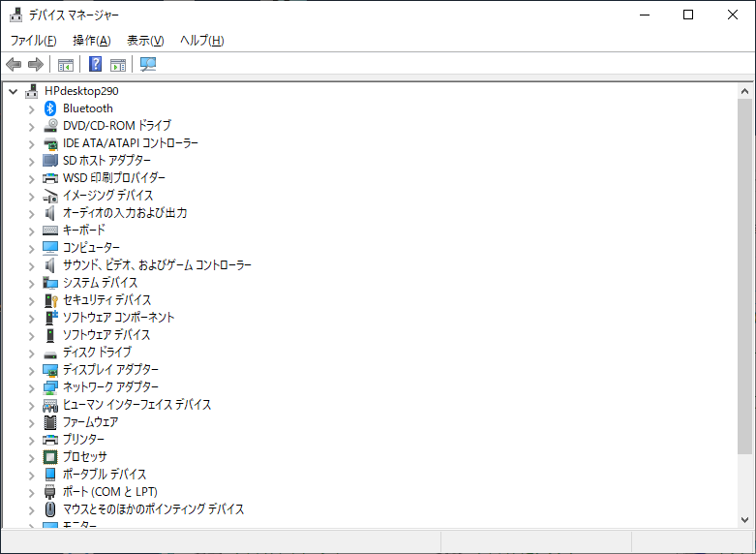This screenshot has height=554, width=756.
Task: Select the プロセッサ label
Action: 85,457
